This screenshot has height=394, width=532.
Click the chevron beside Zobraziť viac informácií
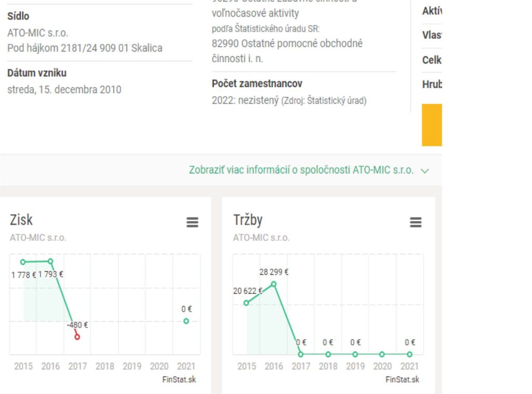click(425, 171)
